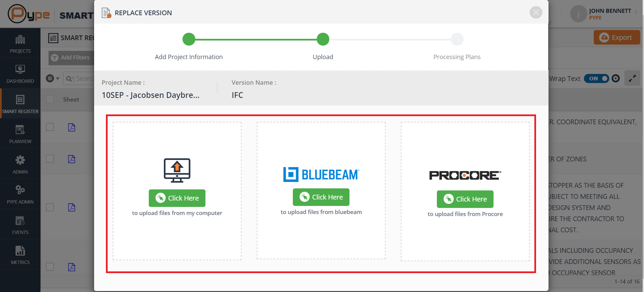Select the Processing Plans step marker
This screenshot has width=644, height=292.
pyautogui.click(x=457, y=39)
